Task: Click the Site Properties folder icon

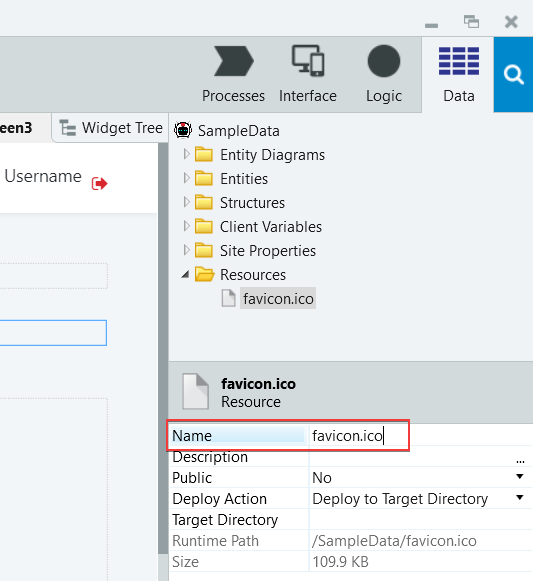Action: (204, 251)
